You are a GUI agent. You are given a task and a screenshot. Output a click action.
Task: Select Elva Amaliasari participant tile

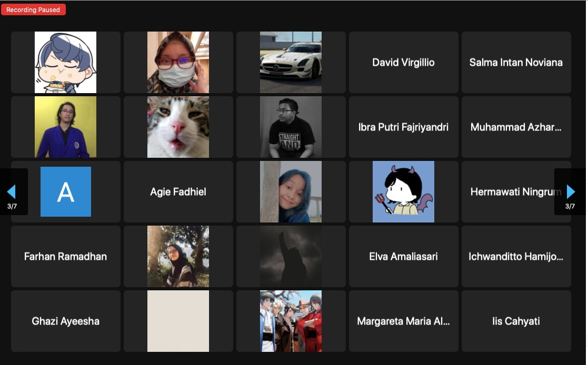tap(404, 256)
